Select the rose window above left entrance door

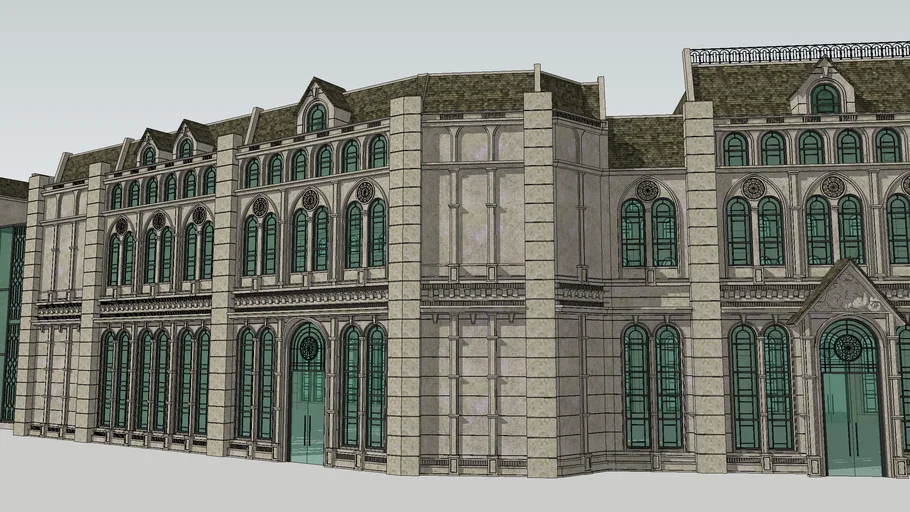click(309, 348)
